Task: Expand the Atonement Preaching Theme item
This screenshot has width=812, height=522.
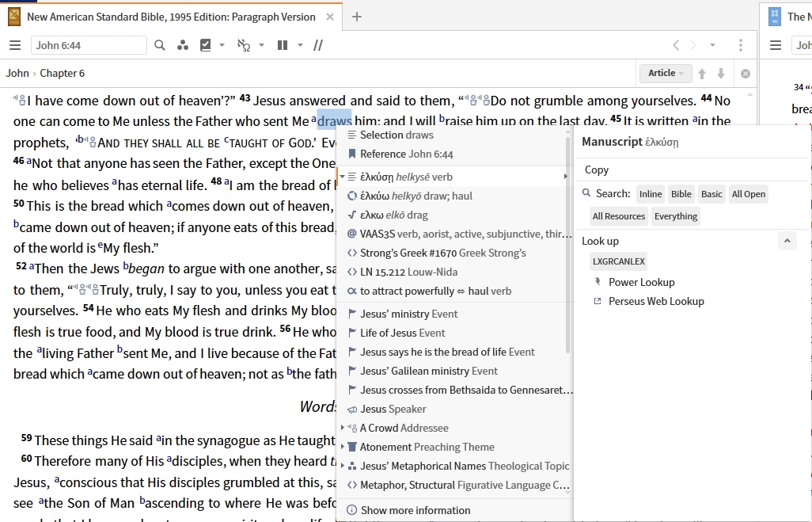Action: pos(343,446)
